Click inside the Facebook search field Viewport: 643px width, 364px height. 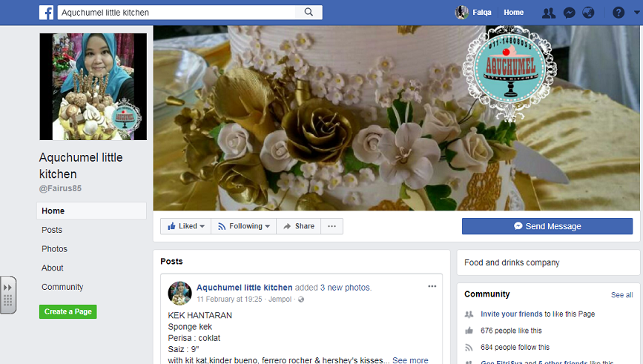coord(178,13)
